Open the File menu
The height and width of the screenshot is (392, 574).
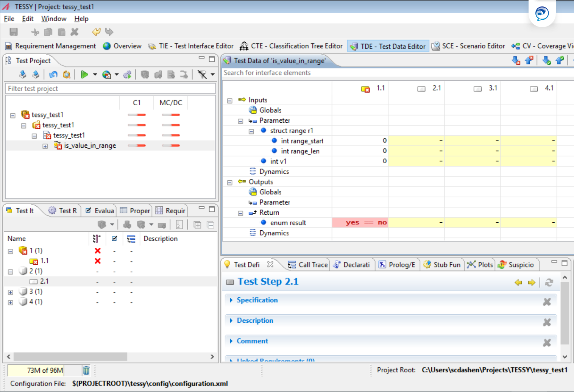click(x=9, y=19)
